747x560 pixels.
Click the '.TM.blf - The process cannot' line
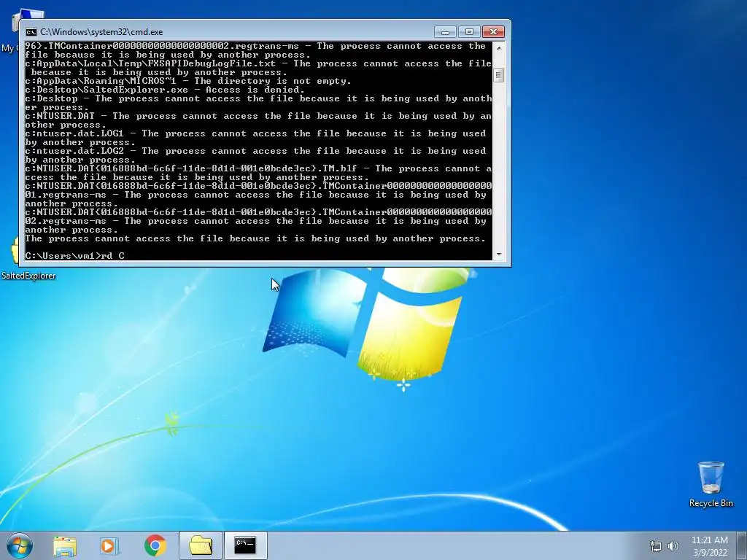click(x=258, y=173)
